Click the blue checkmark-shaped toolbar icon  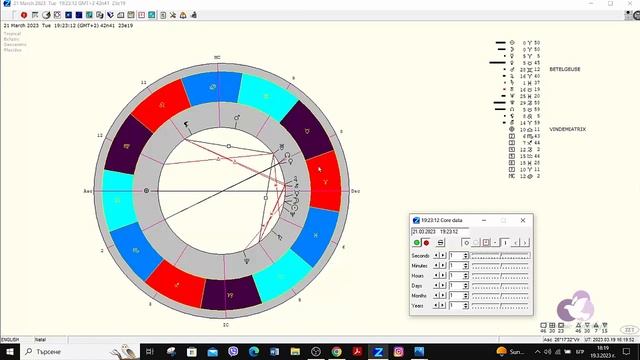click(110, 15)
